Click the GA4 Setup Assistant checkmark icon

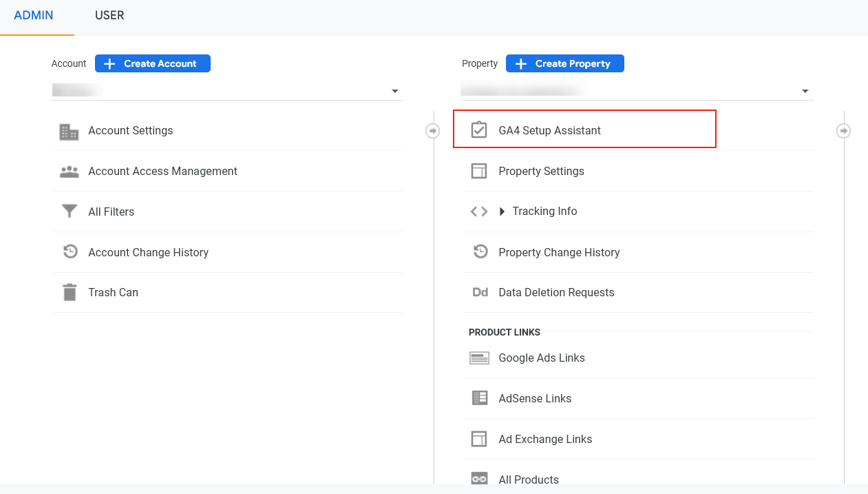pos(479,130)
